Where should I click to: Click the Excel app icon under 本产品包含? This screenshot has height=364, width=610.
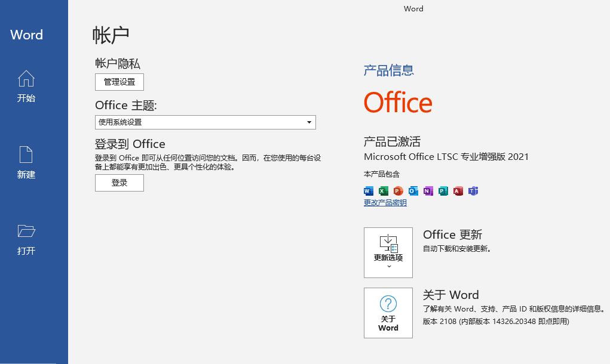(x=383, y=191)
